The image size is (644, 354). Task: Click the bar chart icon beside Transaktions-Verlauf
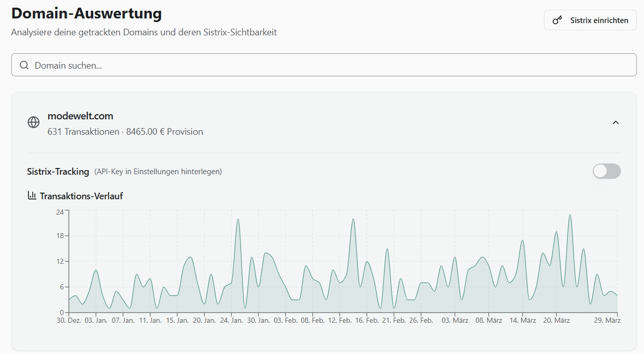[x=32, y=195]
